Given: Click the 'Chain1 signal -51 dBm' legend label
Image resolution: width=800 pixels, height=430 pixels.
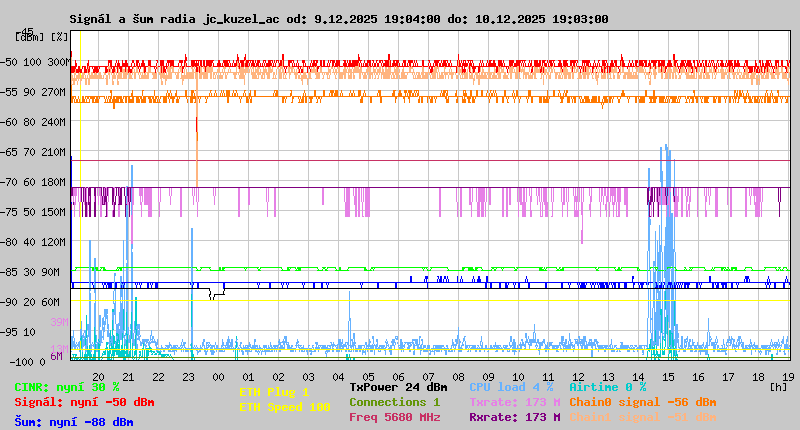Looking at the screenshot, I should coord(643,417).
